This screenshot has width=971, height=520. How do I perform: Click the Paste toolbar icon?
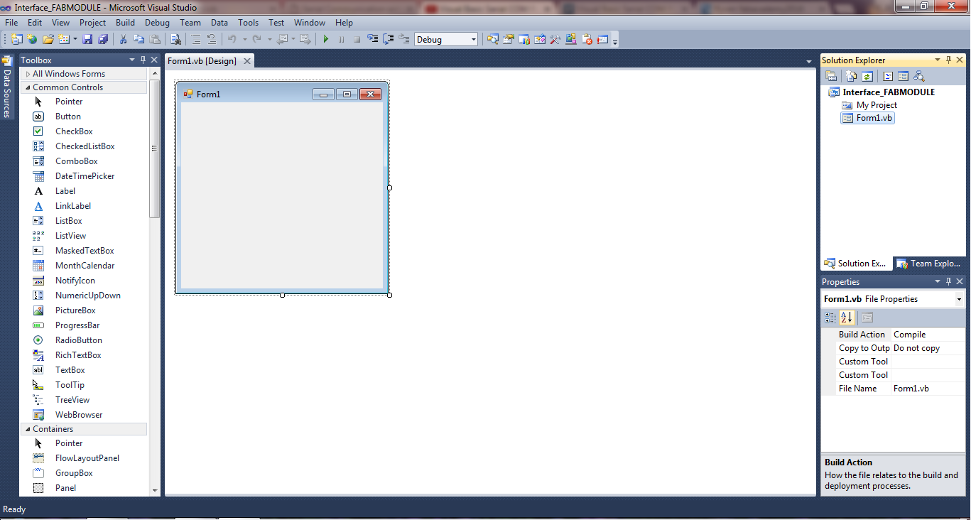pyautogui.click(x=155, y=40)
